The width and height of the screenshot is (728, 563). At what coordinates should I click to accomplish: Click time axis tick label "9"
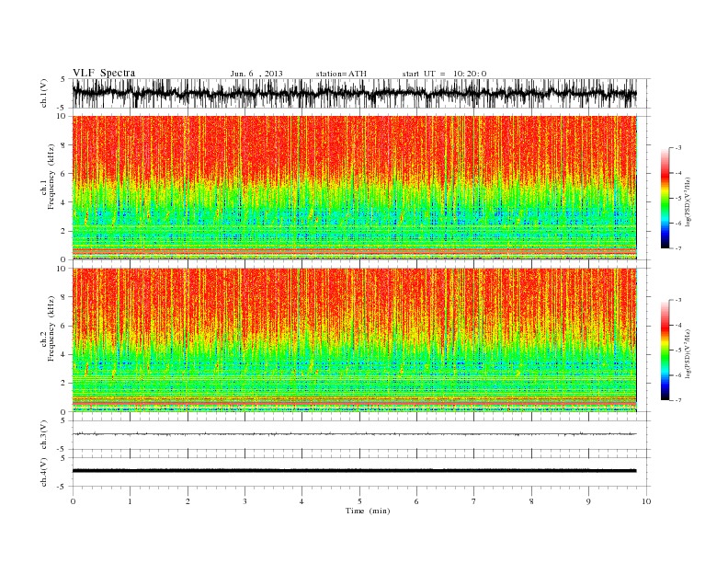pos(588,501)
